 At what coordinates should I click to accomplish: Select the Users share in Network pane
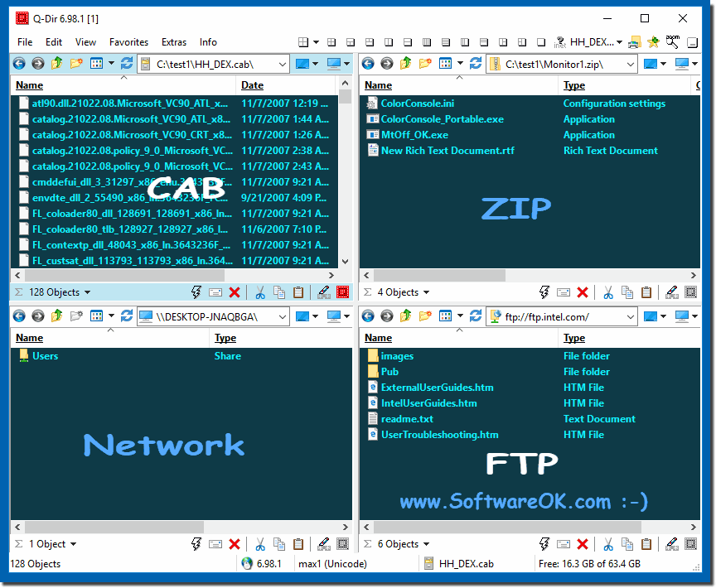[x=45, y=356]
